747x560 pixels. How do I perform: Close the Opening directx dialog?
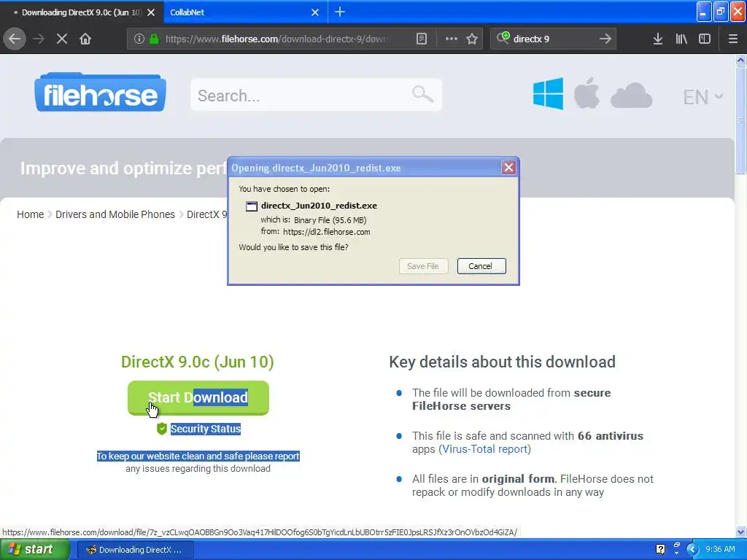tap(508, 167)
